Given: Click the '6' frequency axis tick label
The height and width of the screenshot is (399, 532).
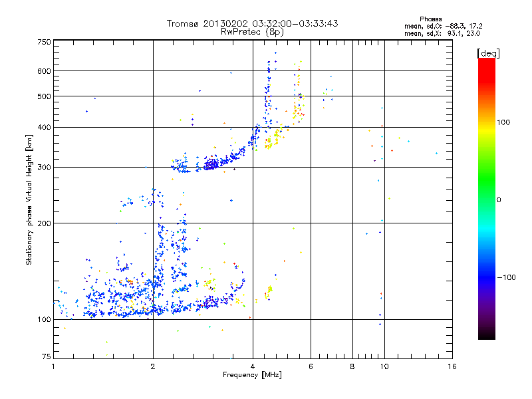Looking at the screenshot, I should pos(311,366).
